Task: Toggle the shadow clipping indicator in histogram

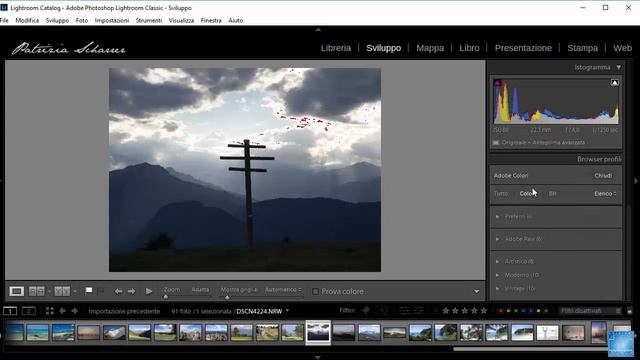Action: pos(497,83)
